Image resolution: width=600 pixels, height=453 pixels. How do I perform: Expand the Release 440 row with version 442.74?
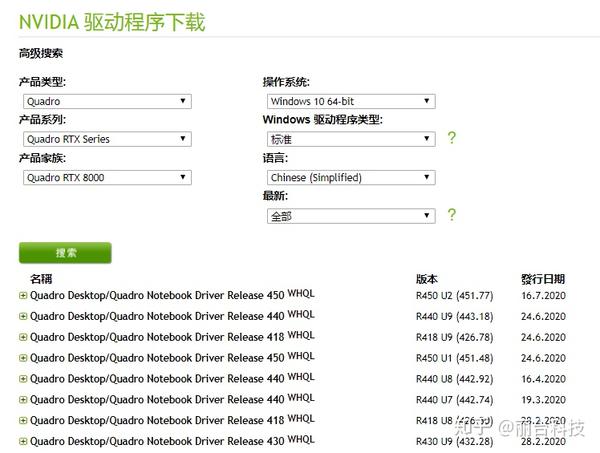tap(23, 400)
